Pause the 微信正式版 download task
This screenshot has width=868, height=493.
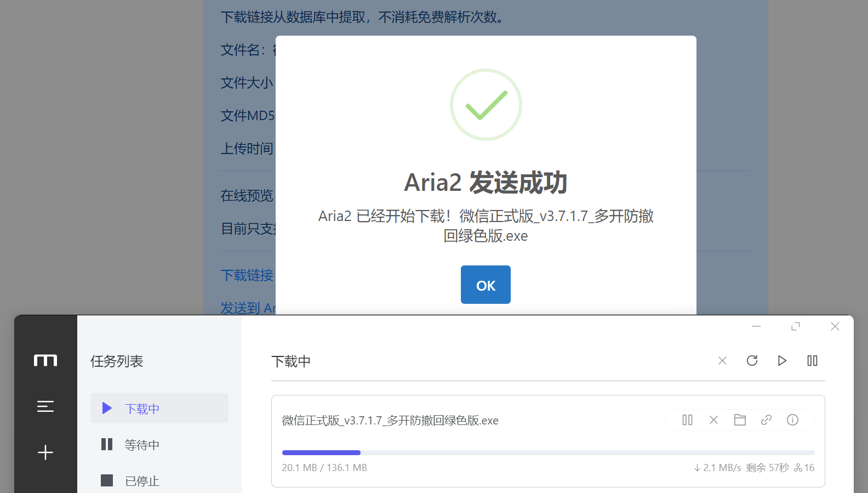coord(687,420)
